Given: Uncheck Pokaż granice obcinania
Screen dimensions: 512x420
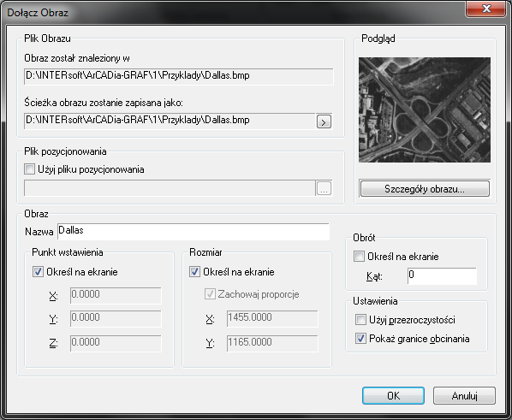Looking at the screenshot, I should 360,339.
